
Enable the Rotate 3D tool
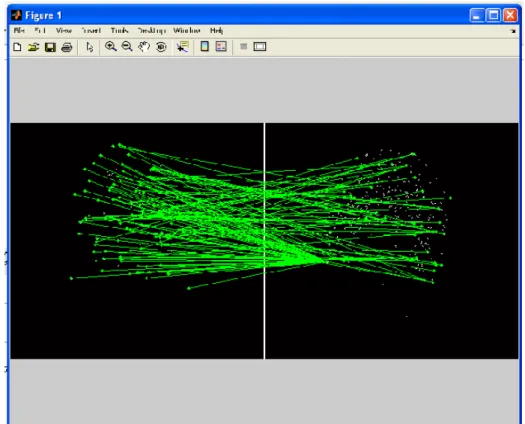click(x=161, y=47)
